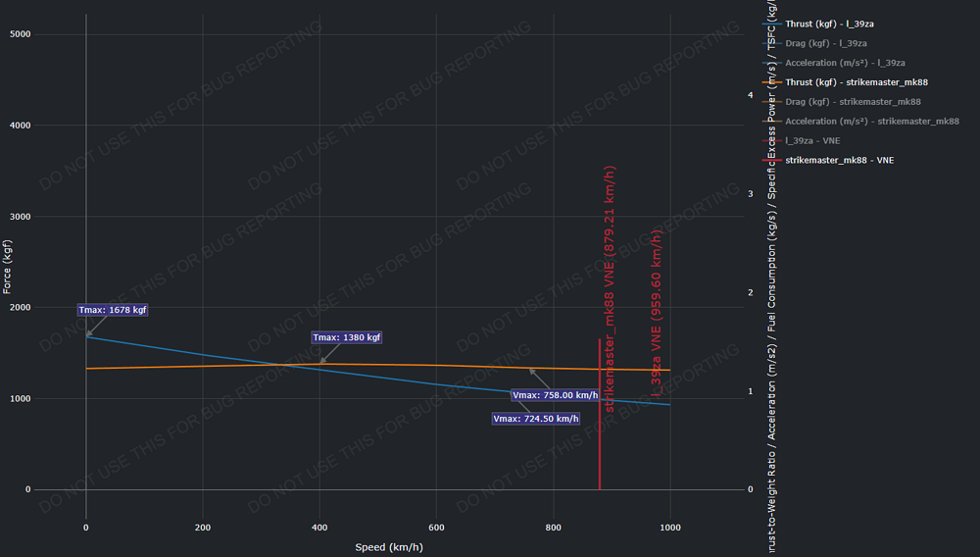This screenshot has width=980, height=557.
Task: Hide strikemaster_mk88 VNE legend entry
Action: tap(839, 160)
